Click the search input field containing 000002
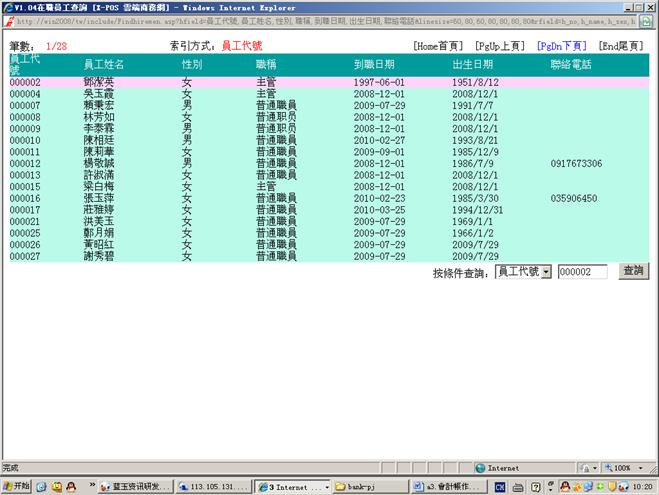This screenshot has width=659, height=495. point(582,272)
